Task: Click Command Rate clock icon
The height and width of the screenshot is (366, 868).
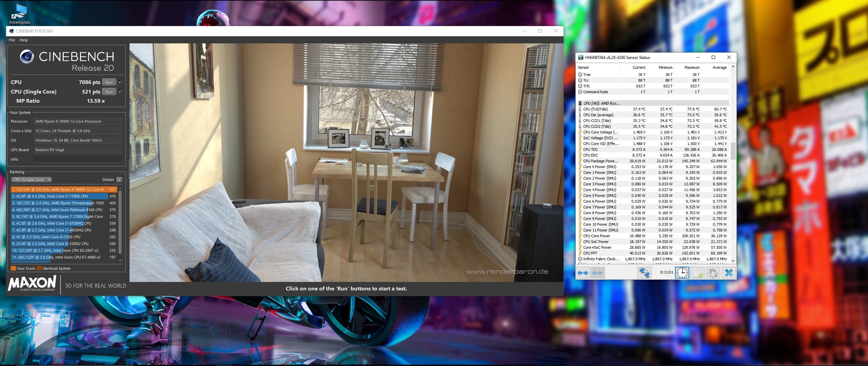Action: 580,92
